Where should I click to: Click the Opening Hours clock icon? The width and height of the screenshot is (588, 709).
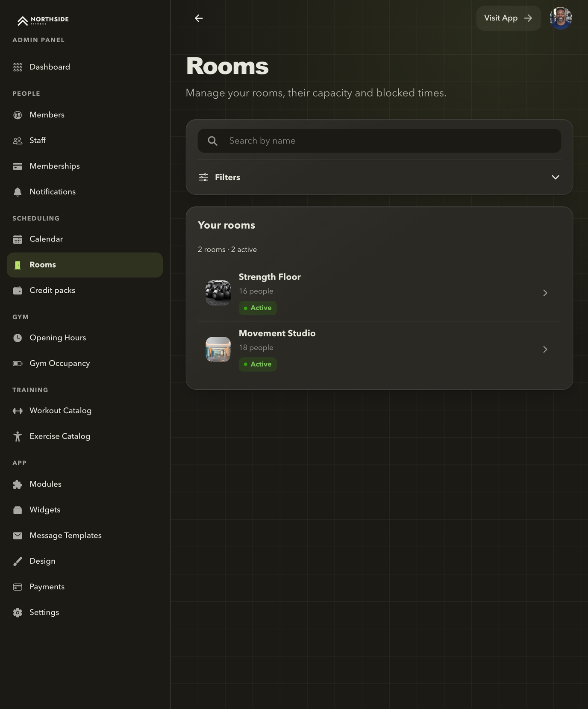[18, 338]
